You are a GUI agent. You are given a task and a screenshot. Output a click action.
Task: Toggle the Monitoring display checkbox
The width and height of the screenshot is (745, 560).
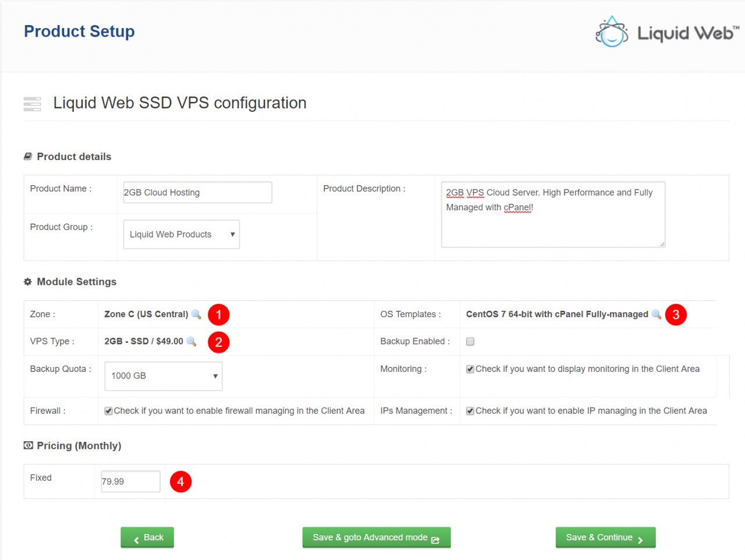470,369
